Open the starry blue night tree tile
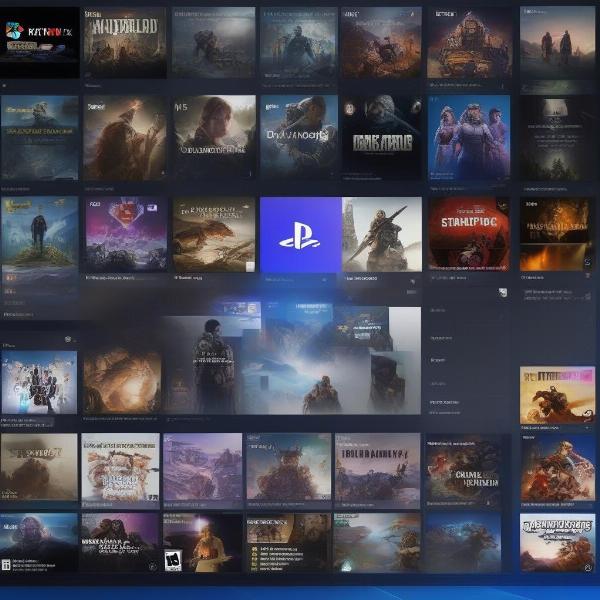 click(x=463, y=543)
